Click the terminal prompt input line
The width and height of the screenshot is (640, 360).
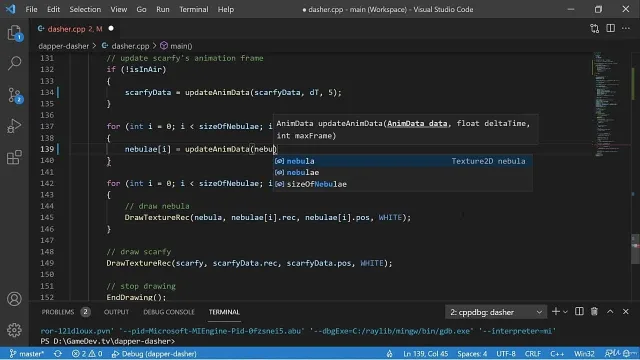click(108, 341)
